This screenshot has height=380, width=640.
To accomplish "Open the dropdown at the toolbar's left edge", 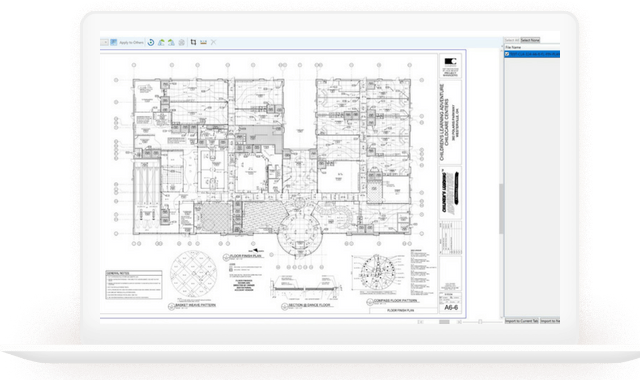I will pos(104,42).
